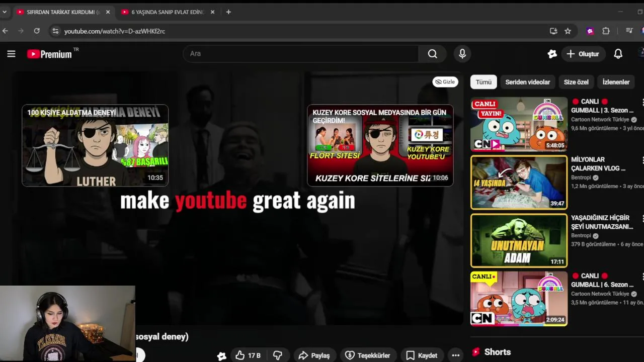Close the SIFIRDAN TARİKAT KURDUM tab
The image size is (644, 362).
pos(108,12)
